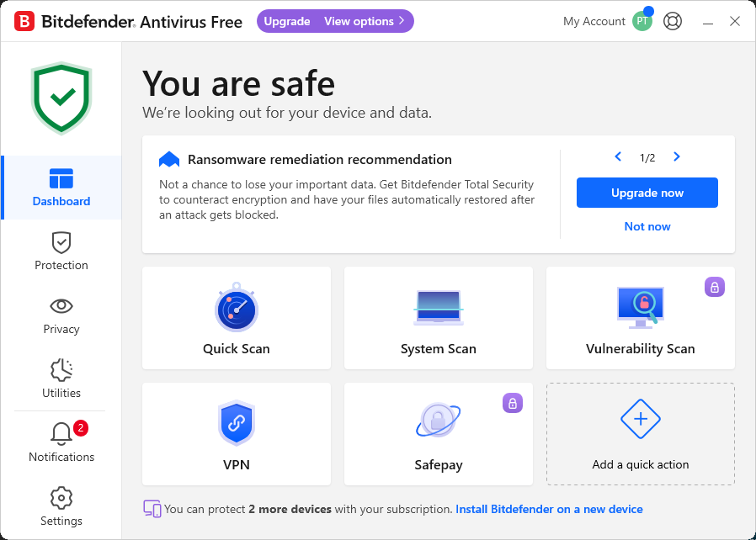
Task: Open Settings from the sidebar
Action: (x=61, y=507)
